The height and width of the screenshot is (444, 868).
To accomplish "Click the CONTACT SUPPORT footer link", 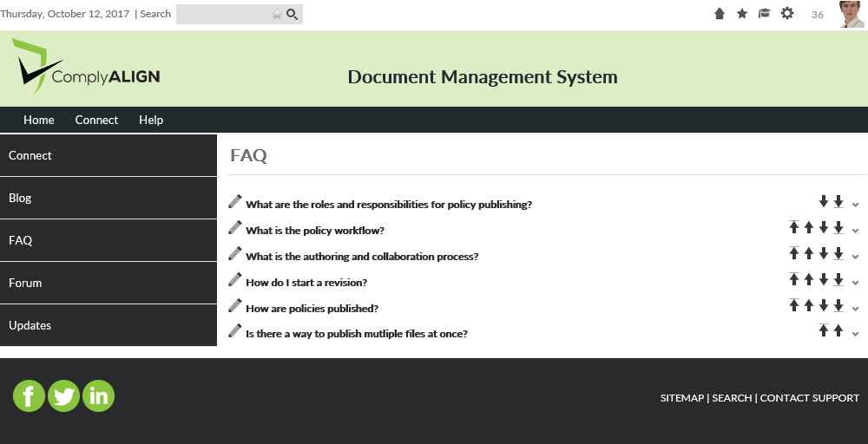I will (809, 398).
